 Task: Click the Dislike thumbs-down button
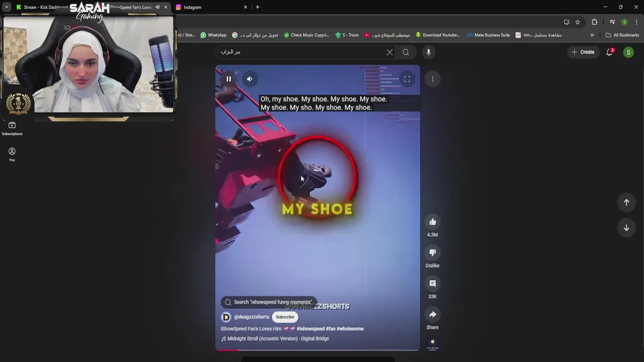pos(433,252)
